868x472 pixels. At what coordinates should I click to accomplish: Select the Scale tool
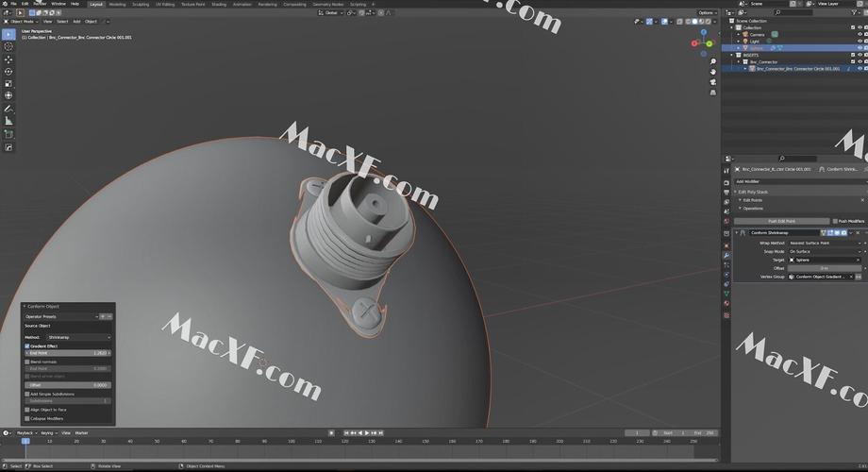tap(8, 84)
